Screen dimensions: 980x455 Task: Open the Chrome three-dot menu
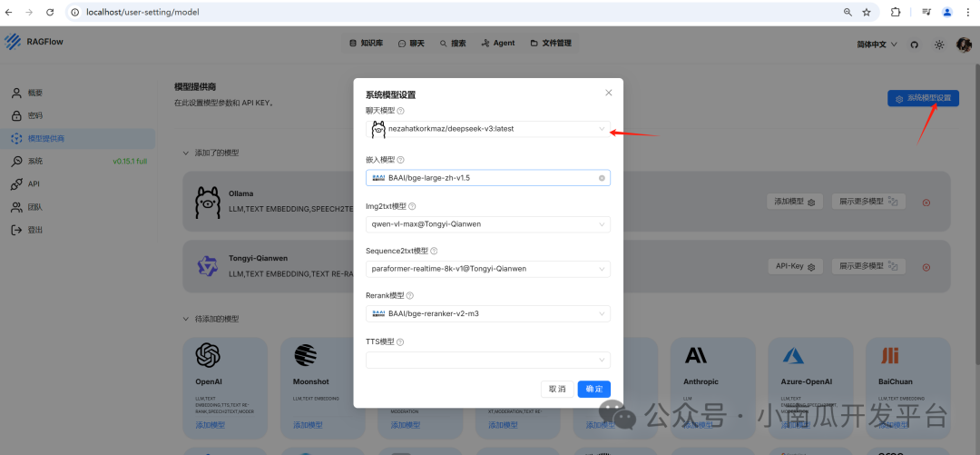pos(967,12)
